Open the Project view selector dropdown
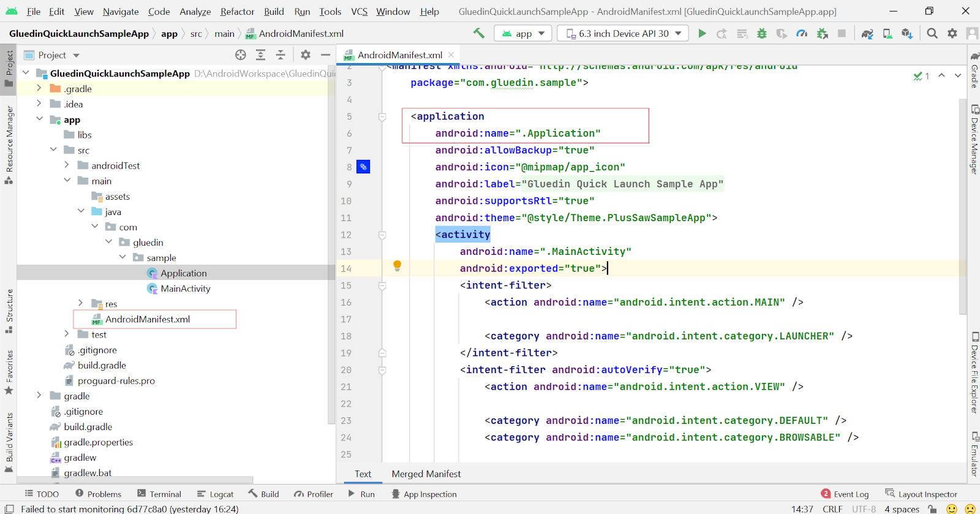 pyautogui.click(x=52, y=55)
